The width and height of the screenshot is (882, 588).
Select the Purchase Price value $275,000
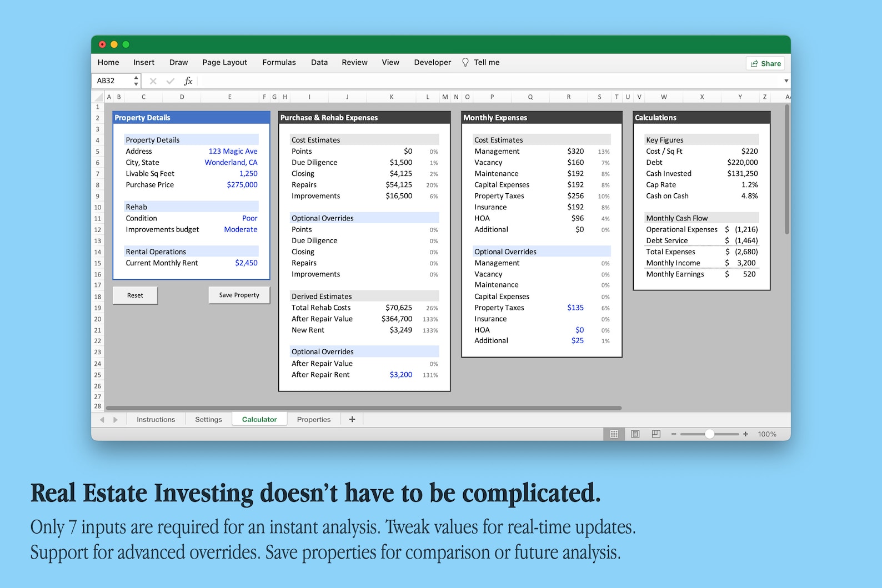[242, 185]
